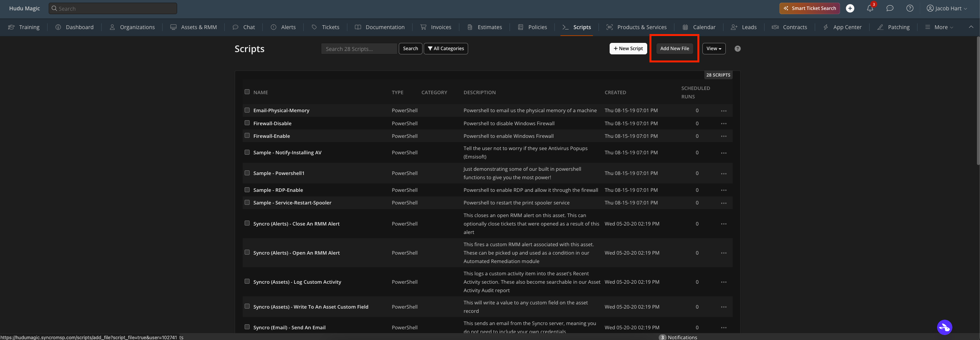Open the Jacob Hart user menu
This screenshot has width=980, height=340.
947,8
